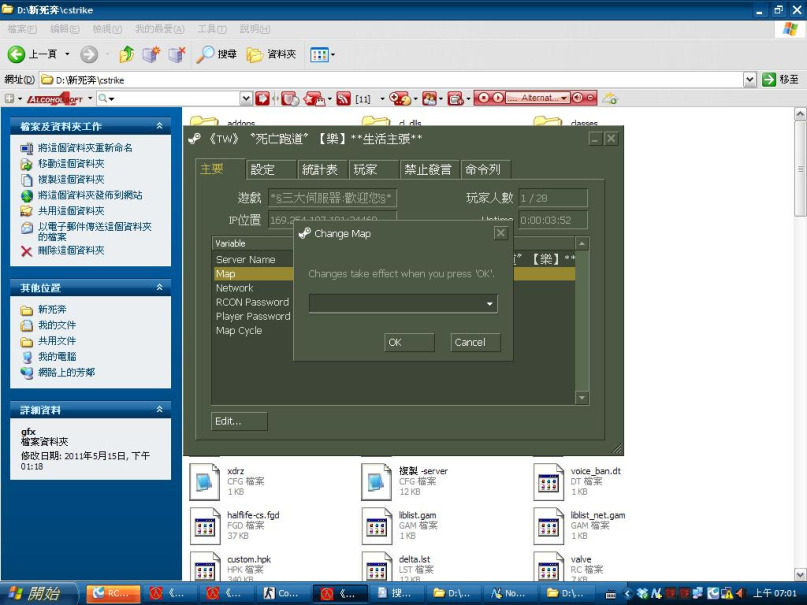Open the 複製 -server CFG file icon
Image resolution: width=807 pixels, height=605 pixels.
376,482
